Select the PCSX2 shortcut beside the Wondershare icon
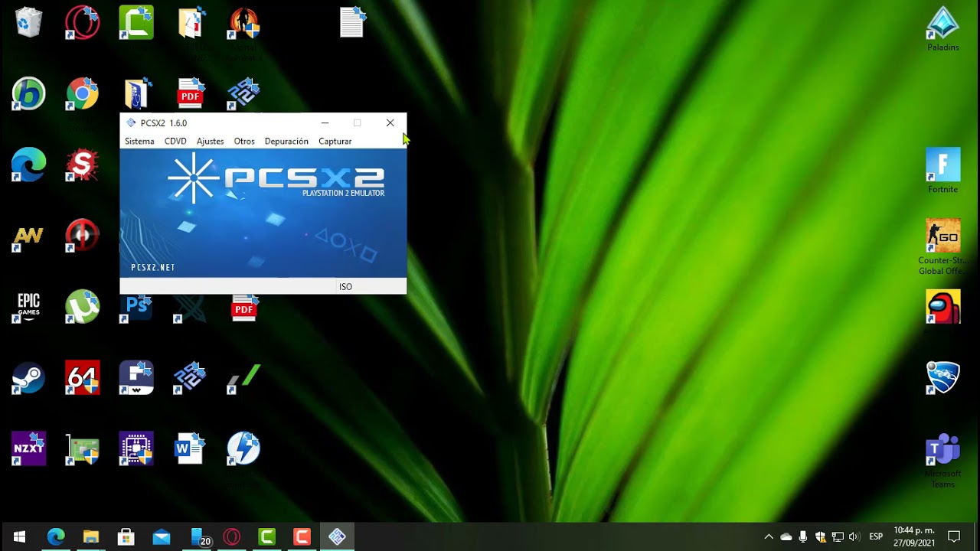980x551 pixels. click(x=190, y=378)
